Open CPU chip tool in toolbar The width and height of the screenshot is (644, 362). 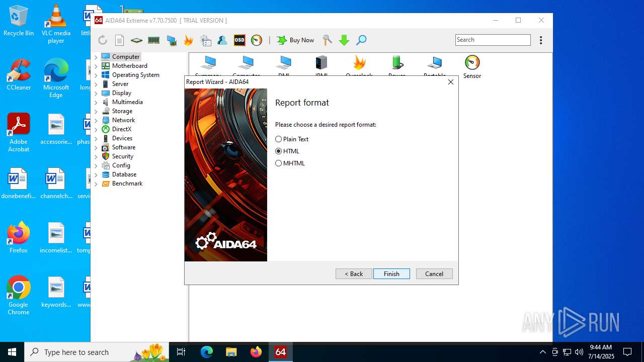click(x=136, y=40)
